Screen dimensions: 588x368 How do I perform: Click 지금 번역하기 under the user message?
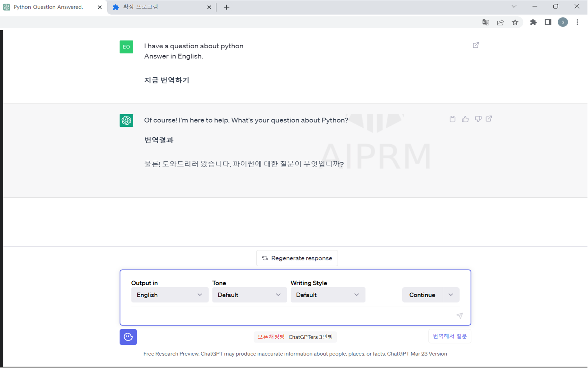(167, 80)
